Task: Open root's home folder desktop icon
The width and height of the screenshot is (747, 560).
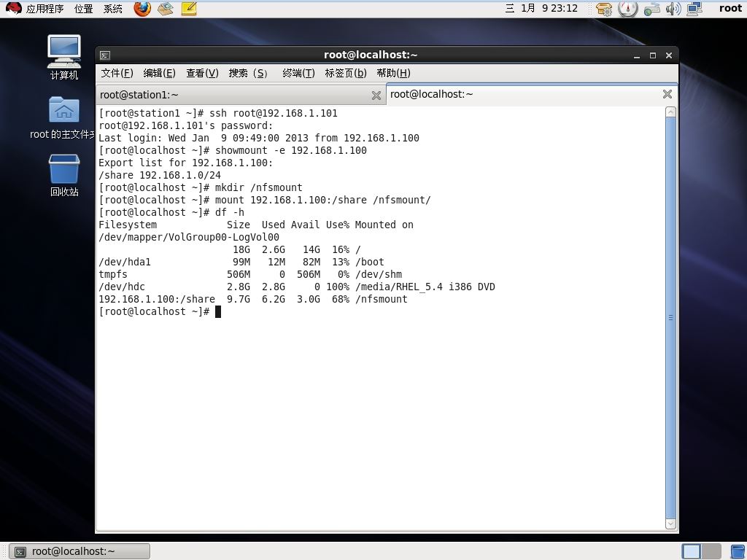Action: pyautogui.click(x=63, y=117)
